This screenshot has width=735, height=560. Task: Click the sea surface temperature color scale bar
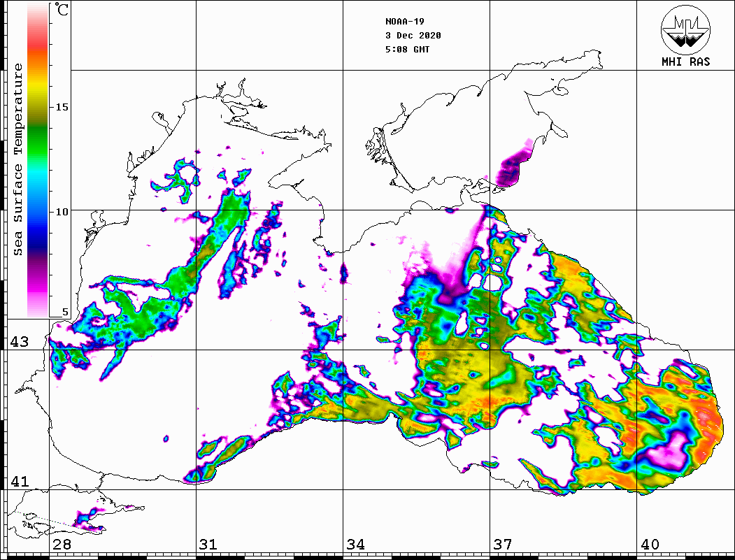(x=38, y=160)
